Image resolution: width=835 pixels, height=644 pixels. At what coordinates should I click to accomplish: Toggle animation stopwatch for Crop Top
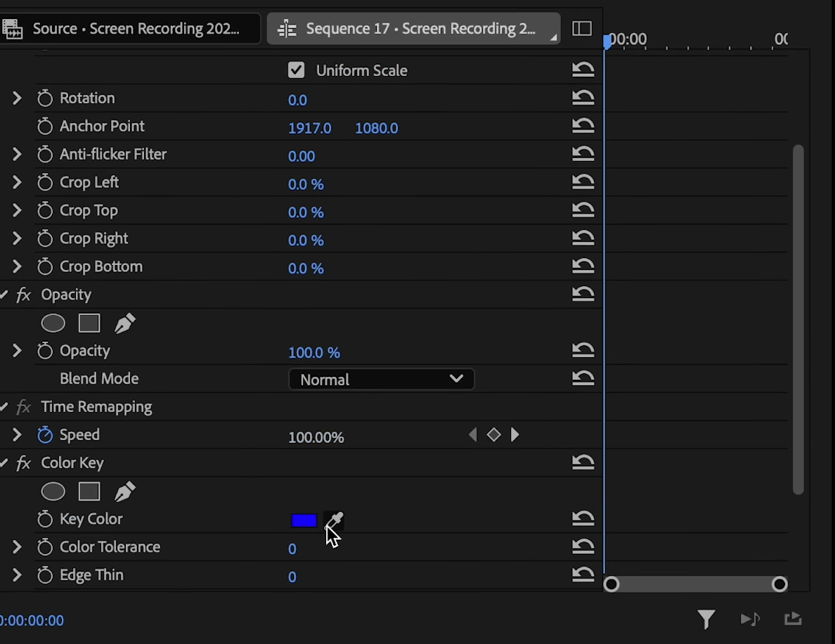click(45, 210)
